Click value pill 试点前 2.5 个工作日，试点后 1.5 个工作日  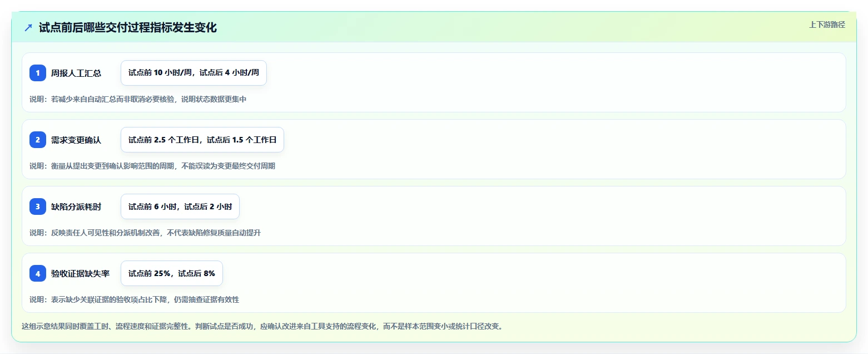click(202, 140)
